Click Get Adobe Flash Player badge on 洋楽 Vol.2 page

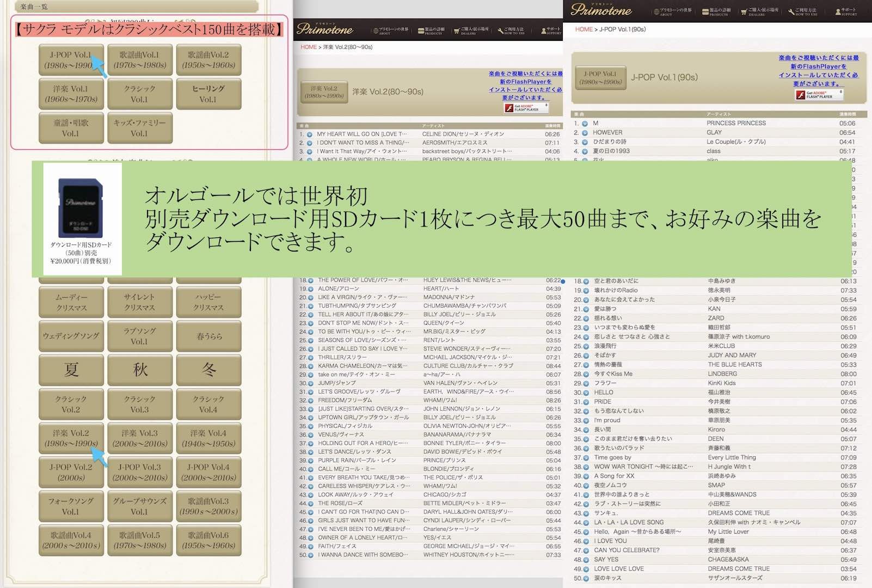tap(526, 108)
